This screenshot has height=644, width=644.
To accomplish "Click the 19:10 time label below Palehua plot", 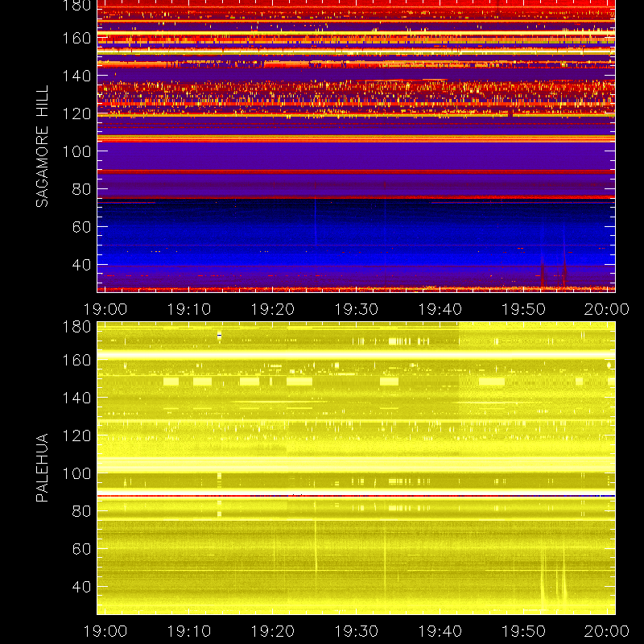I will [189, 631].
